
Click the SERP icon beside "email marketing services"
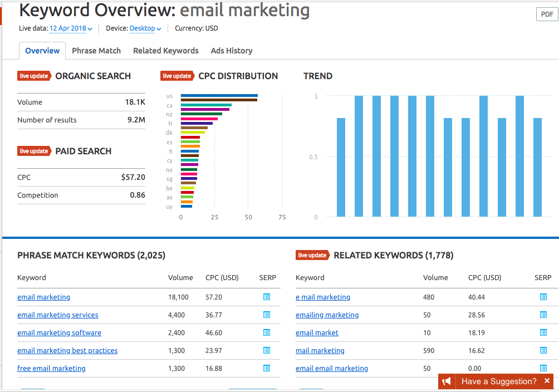pos(266,315)
